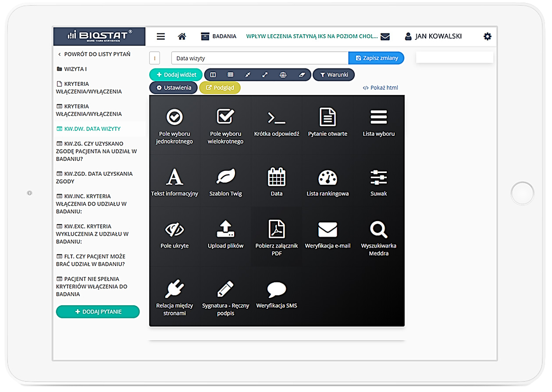This screenshot has height=392, width=552.
Task: Show HTML via Pokaż html toggle
Action: click(x=381, y=88)
